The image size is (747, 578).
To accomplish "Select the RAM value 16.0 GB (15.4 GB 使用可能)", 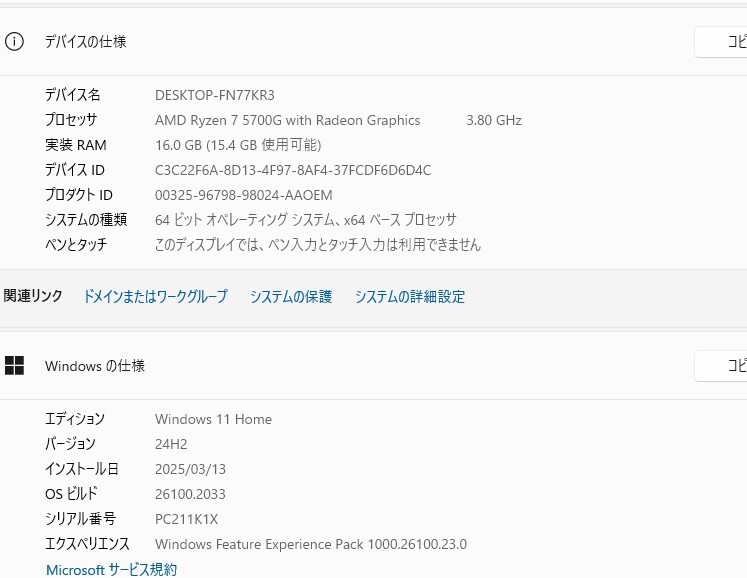I will 238,145.
